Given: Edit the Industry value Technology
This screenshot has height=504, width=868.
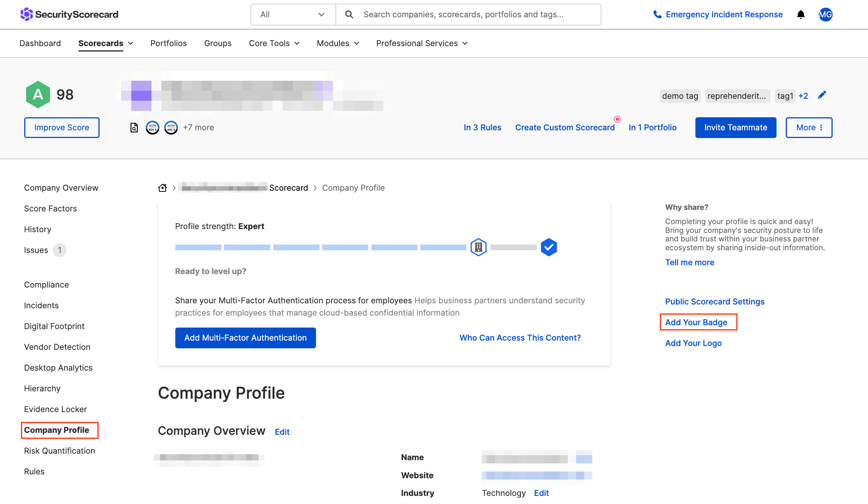Looking at the screenshot, I should [x=541, y=493].
